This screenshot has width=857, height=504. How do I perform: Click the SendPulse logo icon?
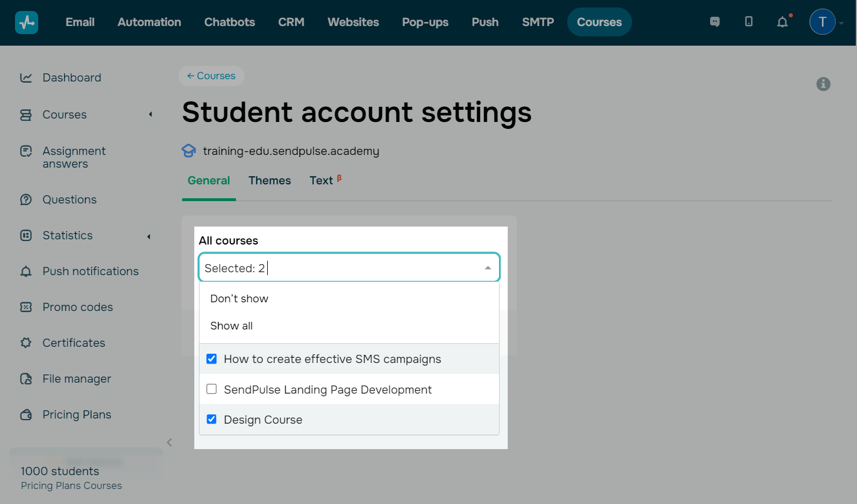[27, 23]
